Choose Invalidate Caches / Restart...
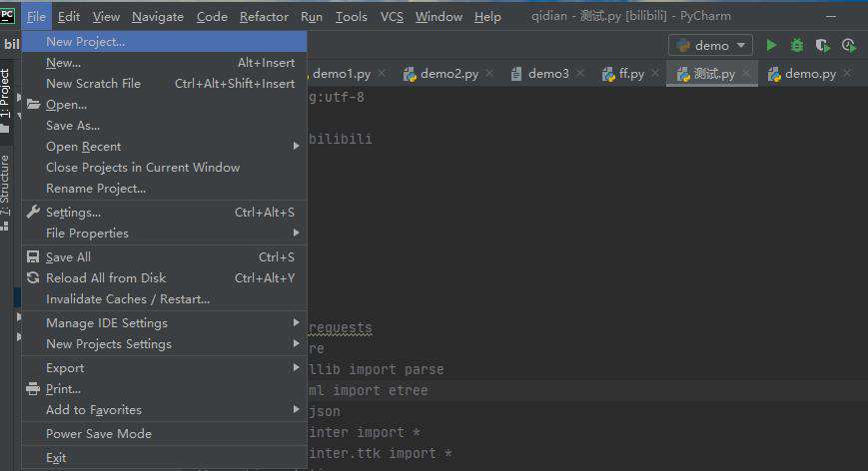Viewport: 868px width, 471px height. (165, 299)
